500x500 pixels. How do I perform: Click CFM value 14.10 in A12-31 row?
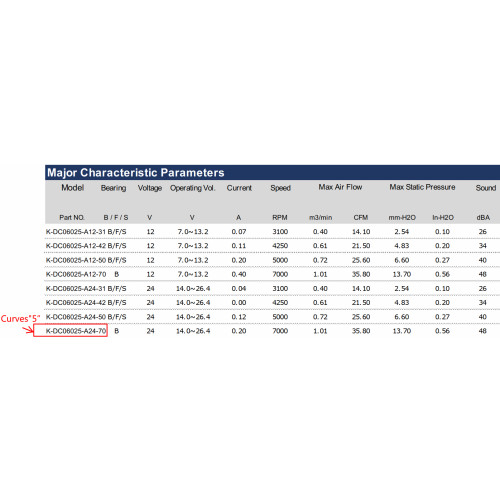tap(361, 232)
